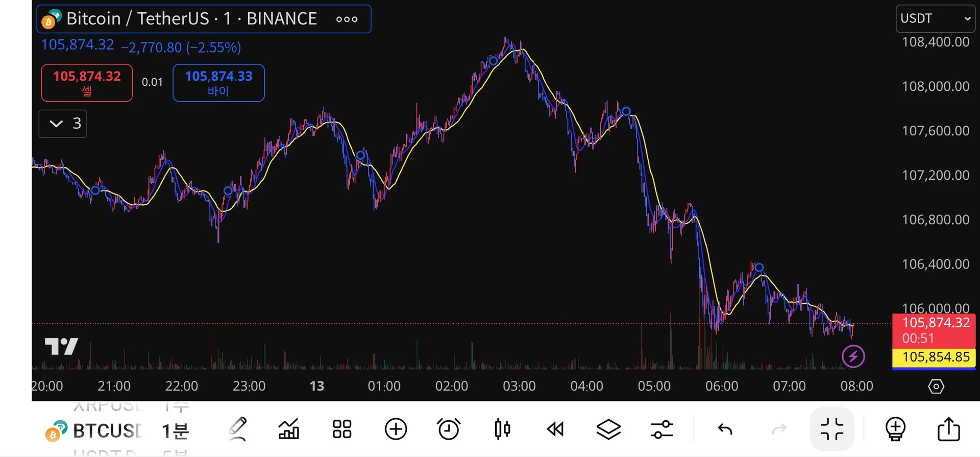Image resolution: width=980 pixels, height=457 pixels.
Task: Select the pencil drawing tool
Action: 238,429
